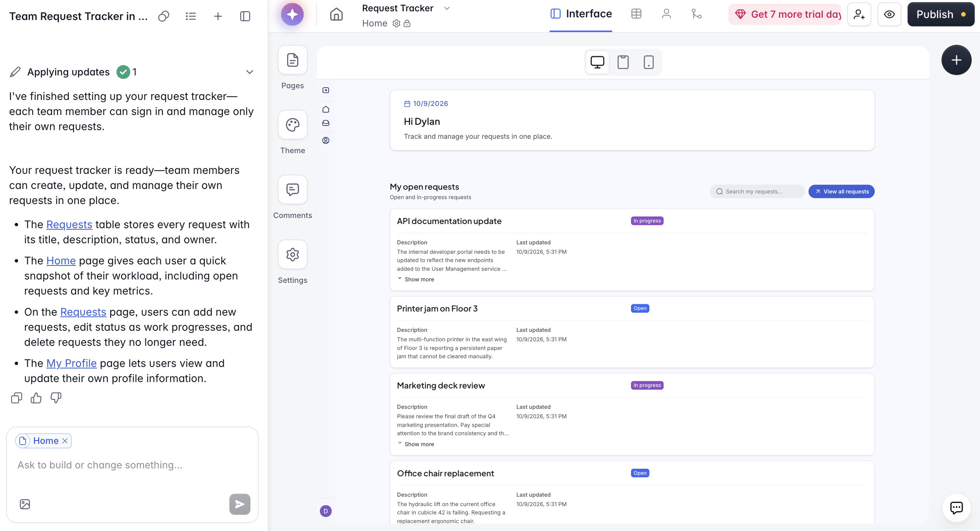Go to the home house icon in top bar
The image size is (980, 531).
coord(336,14)
